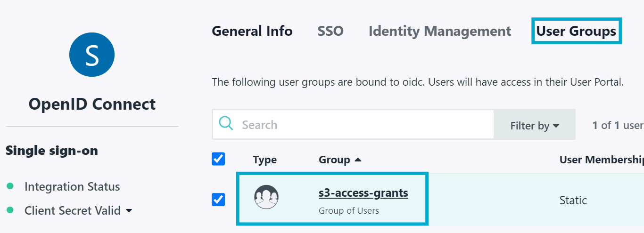Select the User Groups tab

tap(576, 31)
